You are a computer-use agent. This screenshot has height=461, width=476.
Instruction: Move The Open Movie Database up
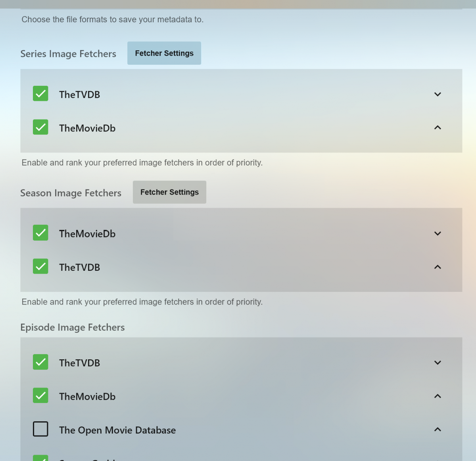click(x=438, y=430)
